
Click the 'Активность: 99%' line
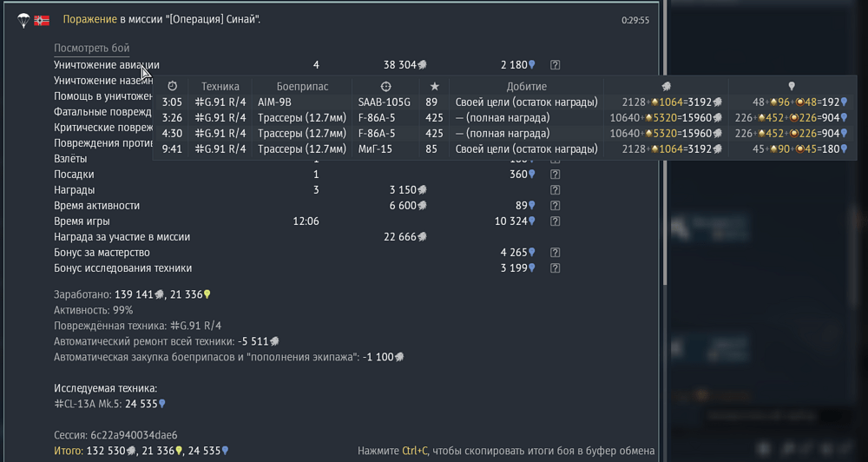[x=93, y=310]
